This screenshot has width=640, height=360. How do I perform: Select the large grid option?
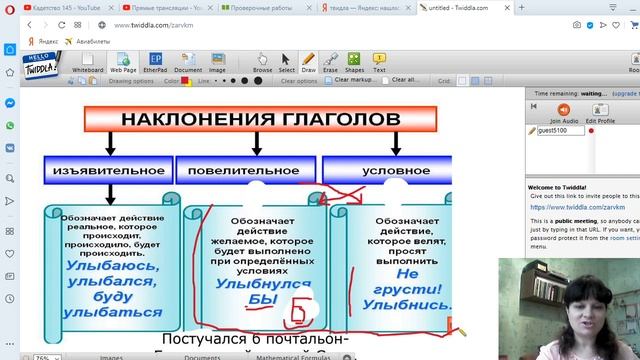point(488,81)
